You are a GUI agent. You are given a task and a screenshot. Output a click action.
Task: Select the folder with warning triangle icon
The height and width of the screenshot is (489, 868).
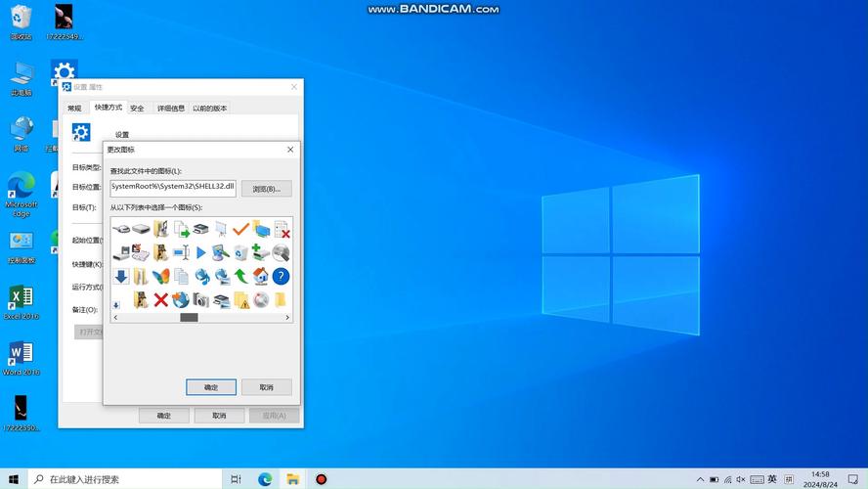(x=241, y=299)
